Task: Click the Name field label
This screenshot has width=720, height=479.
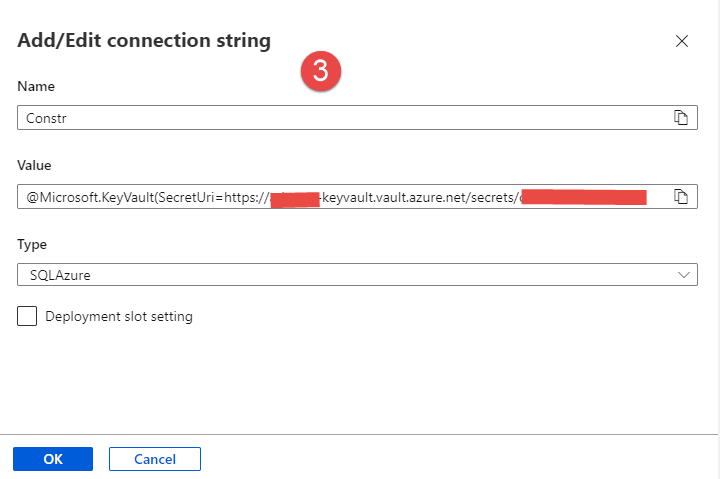Action: point(36,87)
